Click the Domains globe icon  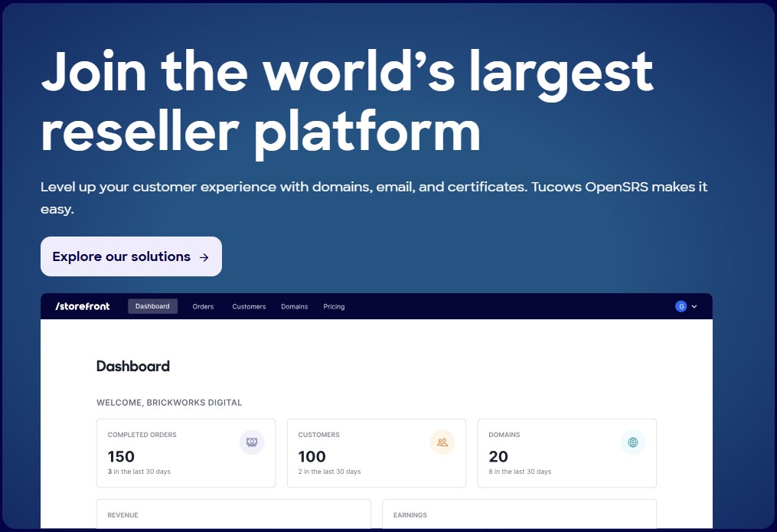(632, 442)
